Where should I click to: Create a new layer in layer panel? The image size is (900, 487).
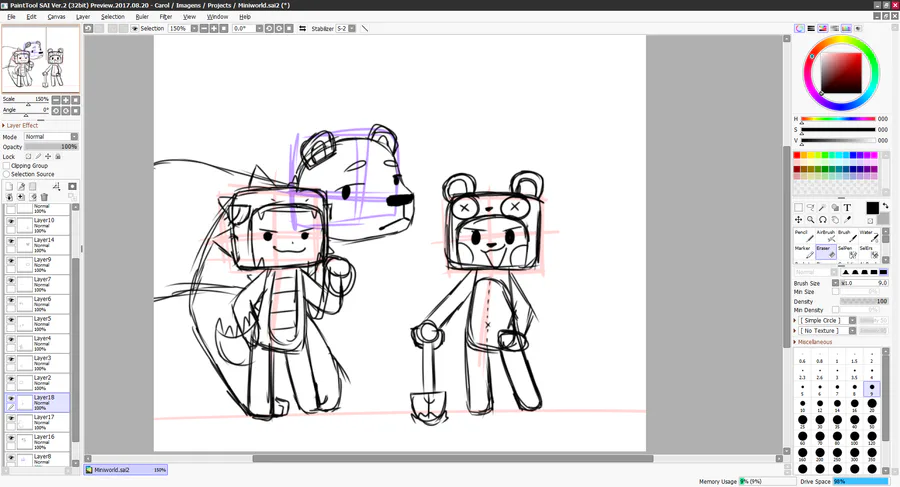tap(9, 186)
